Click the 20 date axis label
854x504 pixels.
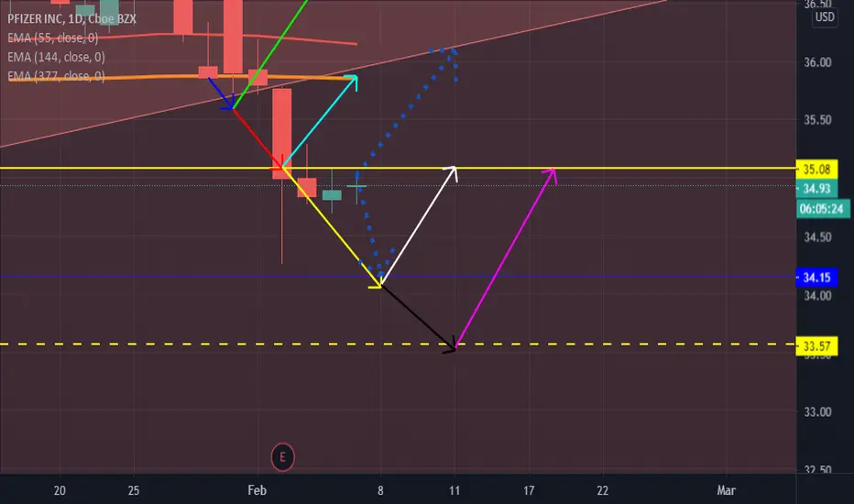(x=60, y=490)
